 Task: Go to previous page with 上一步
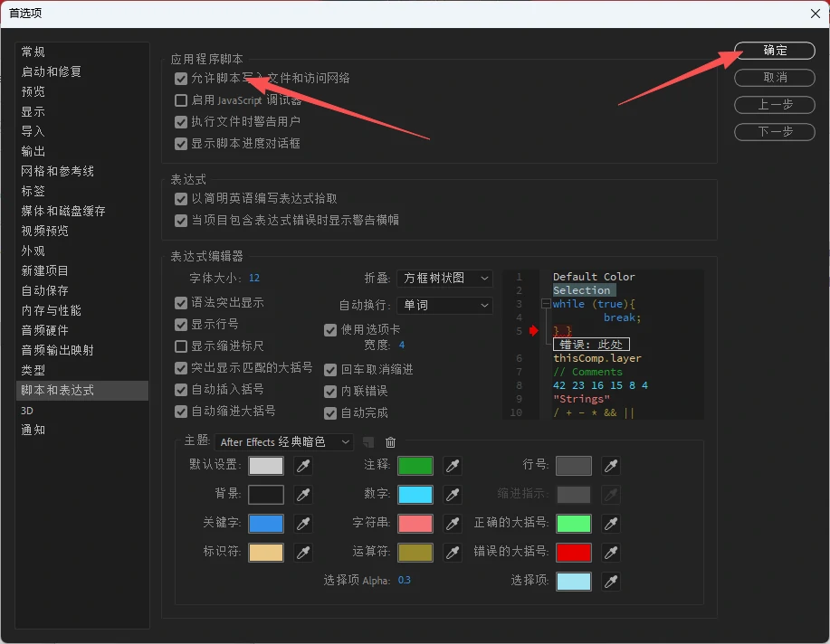[775, 105]
